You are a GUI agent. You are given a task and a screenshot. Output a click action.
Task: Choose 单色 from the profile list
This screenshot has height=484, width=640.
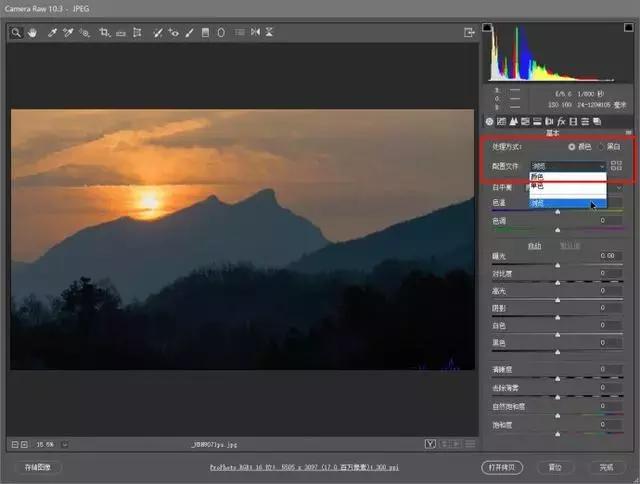click(568, 186)
